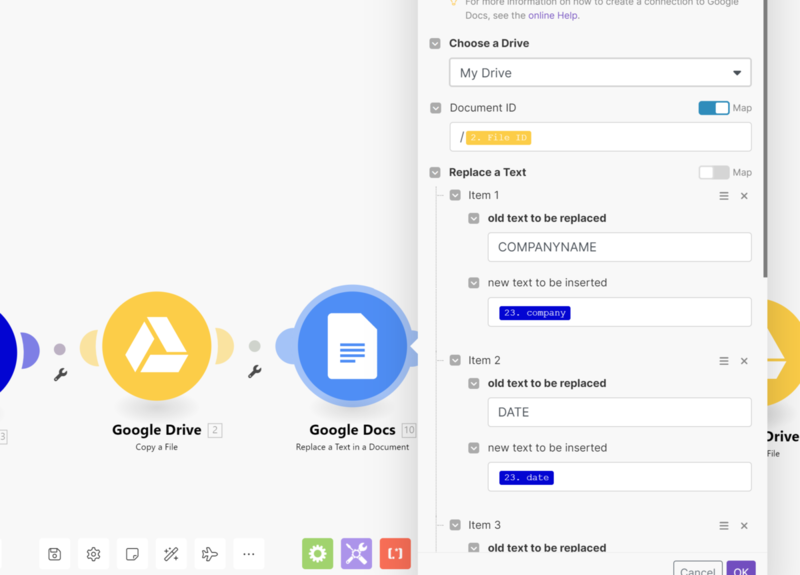The height and width of the screenshot is (575, 800).
Task: Click the reorder handle for Item 3
Action: (x=723, y=526)
